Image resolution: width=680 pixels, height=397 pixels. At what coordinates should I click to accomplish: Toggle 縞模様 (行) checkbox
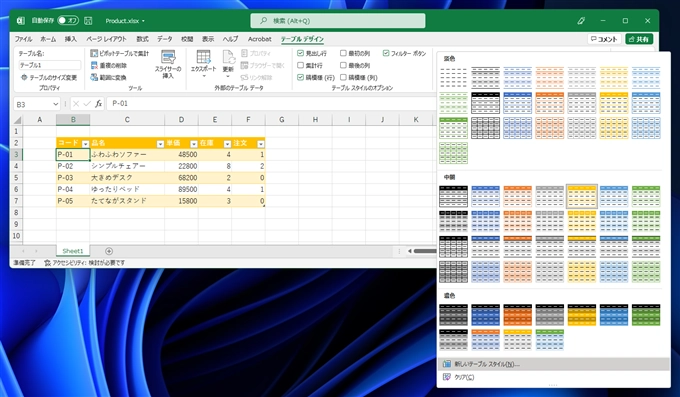point(300,77)
